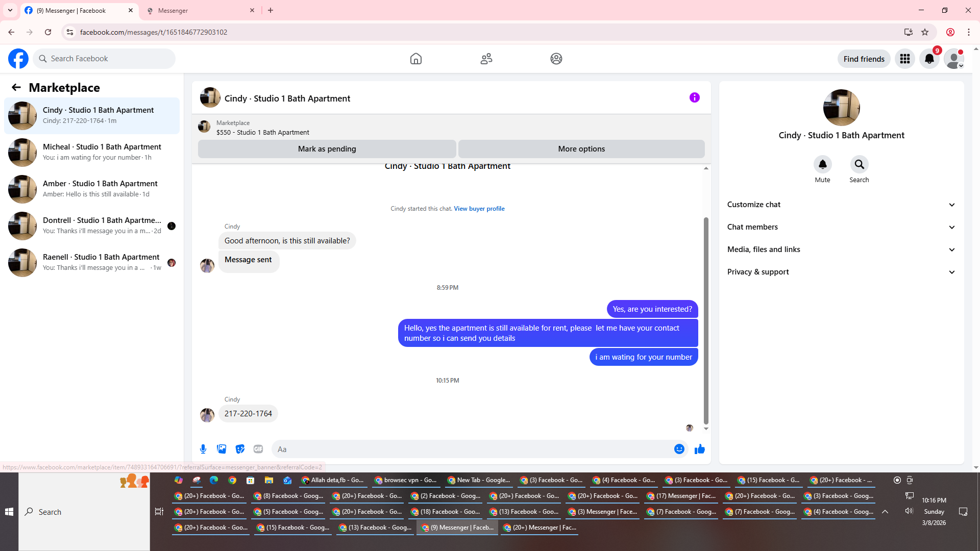Mute this conversation

coord(822,164)
